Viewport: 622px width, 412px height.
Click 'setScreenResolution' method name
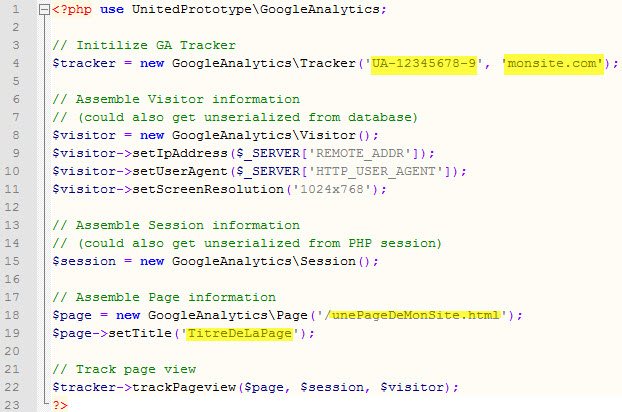[x=208, y=189]
